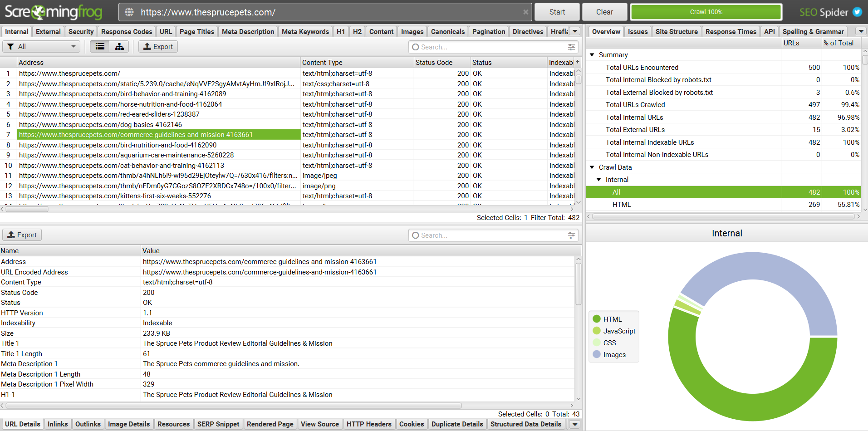
Task: Click the funnel filter icon
Action: [x=11, y=46]
